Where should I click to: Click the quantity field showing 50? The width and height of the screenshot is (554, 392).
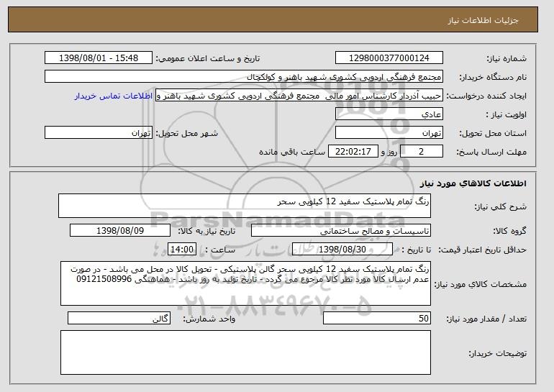click(x=377, y=318)
